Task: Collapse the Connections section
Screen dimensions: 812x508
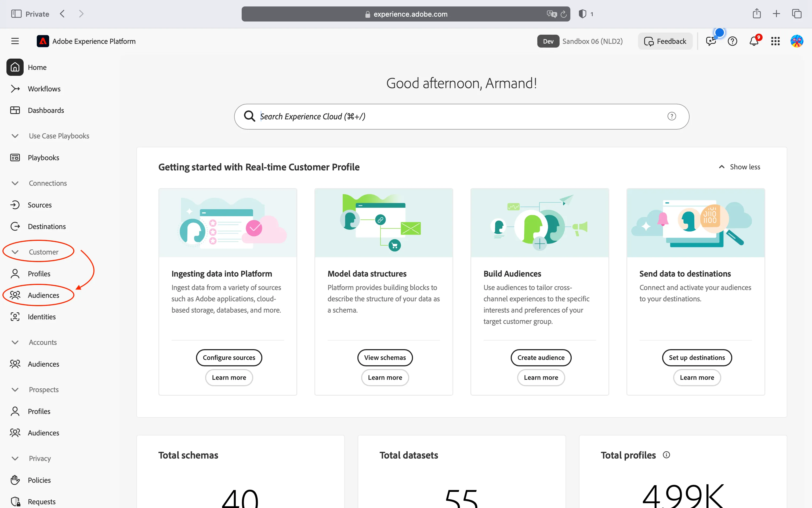Action: point(15,183)
